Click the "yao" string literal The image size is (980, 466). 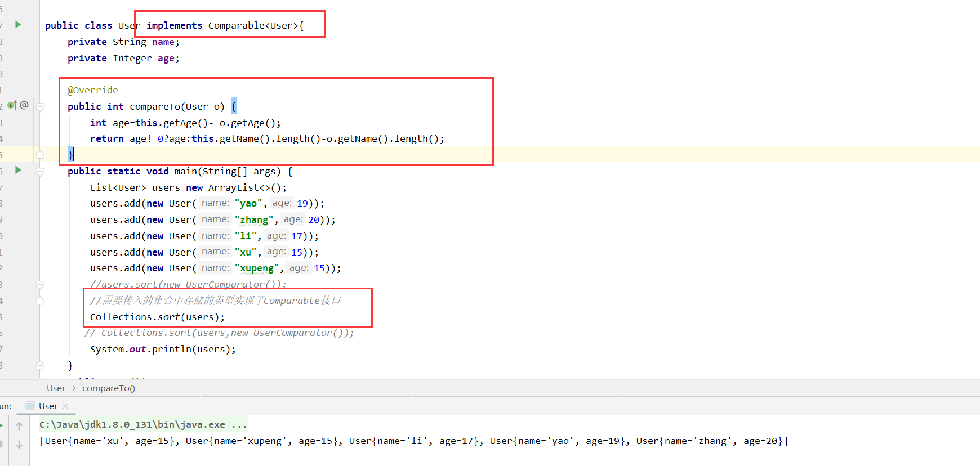248,203
